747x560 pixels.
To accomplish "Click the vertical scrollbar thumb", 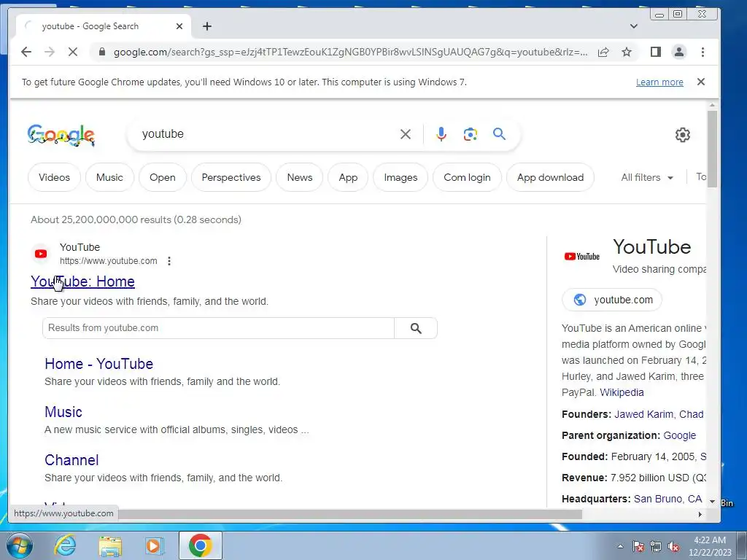I will click(x=712, y=149).
